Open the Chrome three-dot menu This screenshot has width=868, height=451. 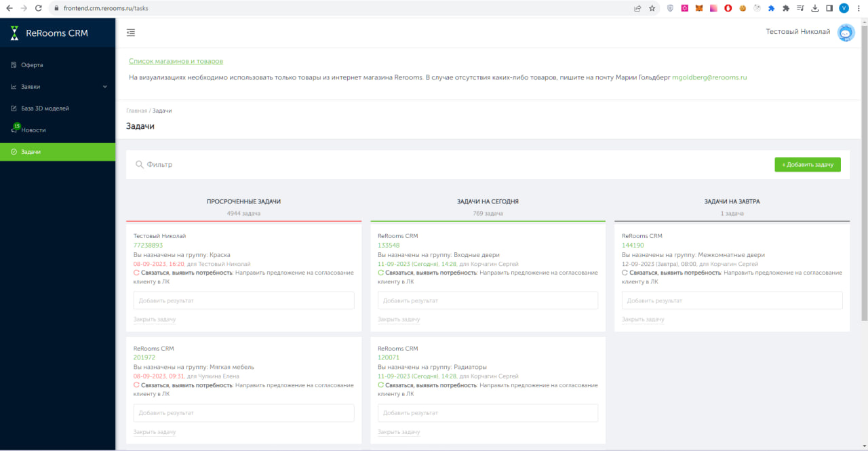(x=859, y=8)
